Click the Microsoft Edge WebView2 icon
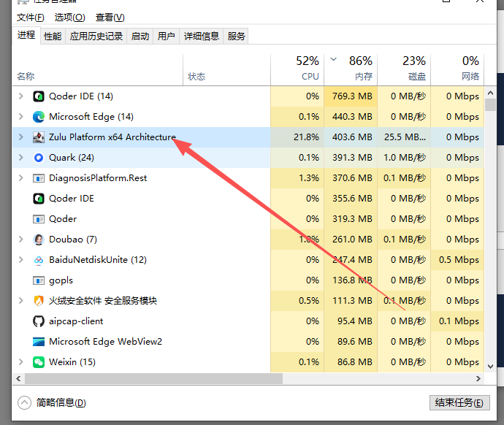504x425 pixels. click(39, 342)
